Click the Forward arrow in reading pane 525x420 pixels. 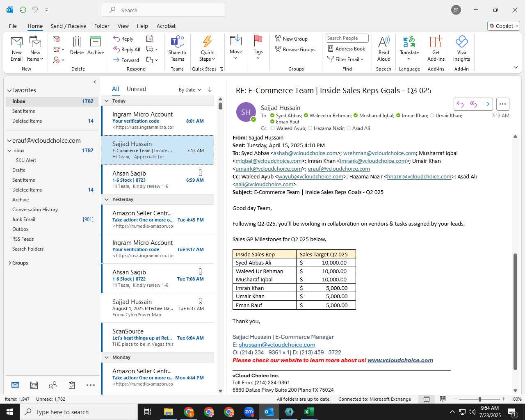tap(486, 104)
